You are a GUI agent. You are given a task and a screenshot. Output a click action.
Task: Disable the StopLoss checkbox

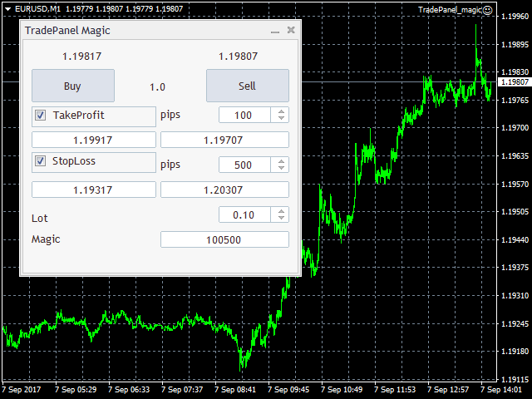coord(41,160)
